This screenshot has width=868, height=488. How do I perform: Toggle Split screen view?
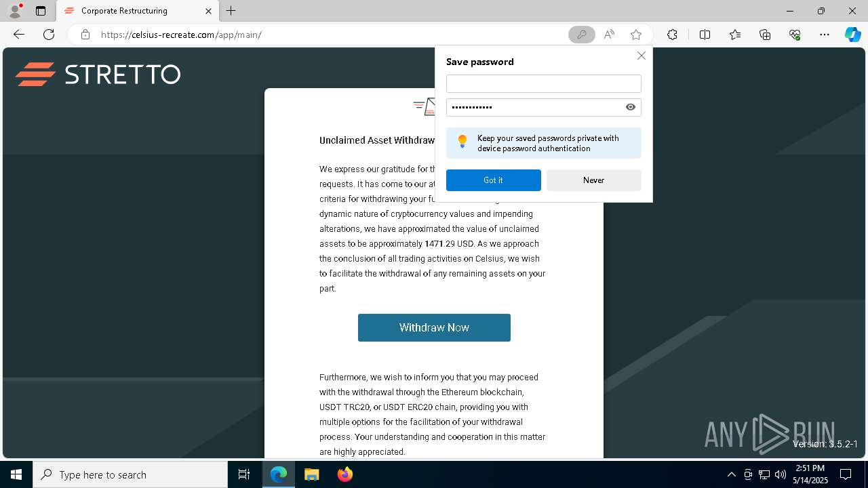pyautogui.click(x=705, y=35)
